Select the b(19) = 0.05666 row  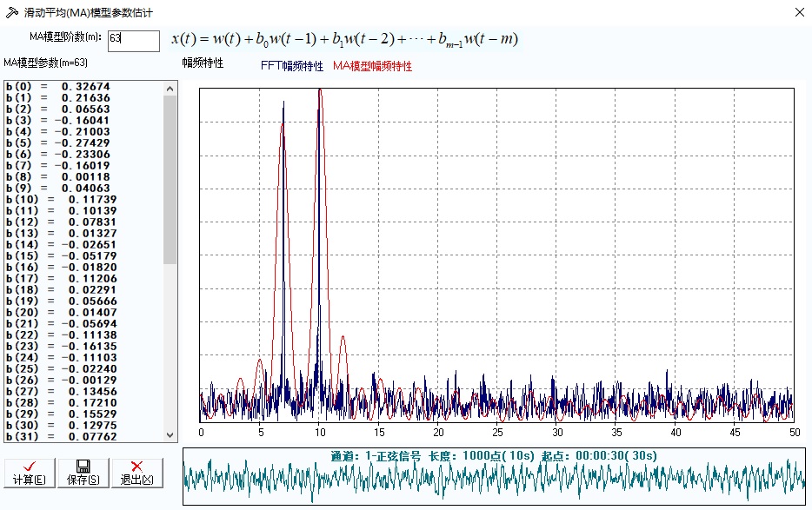click(83, 301)
